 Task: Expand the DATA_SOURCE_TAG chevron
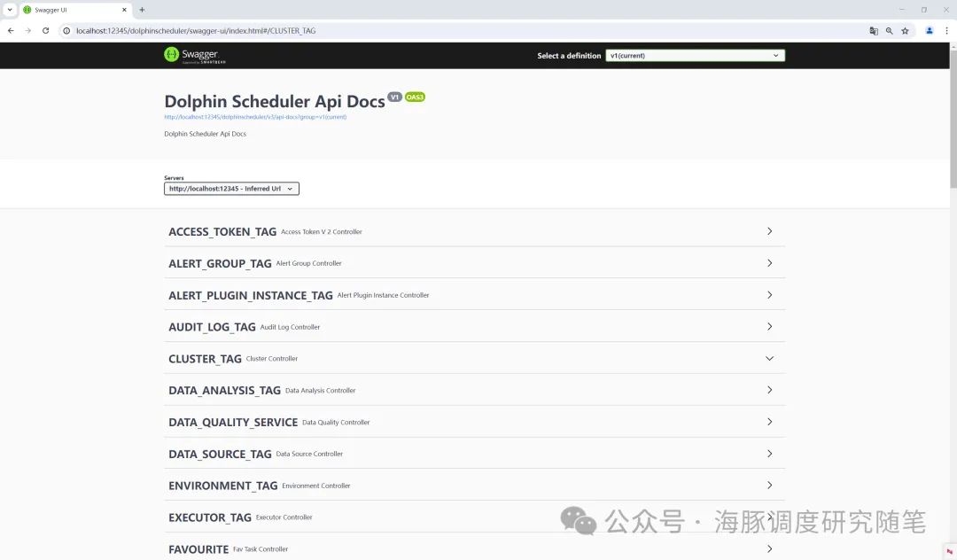(x=769, y=454)
